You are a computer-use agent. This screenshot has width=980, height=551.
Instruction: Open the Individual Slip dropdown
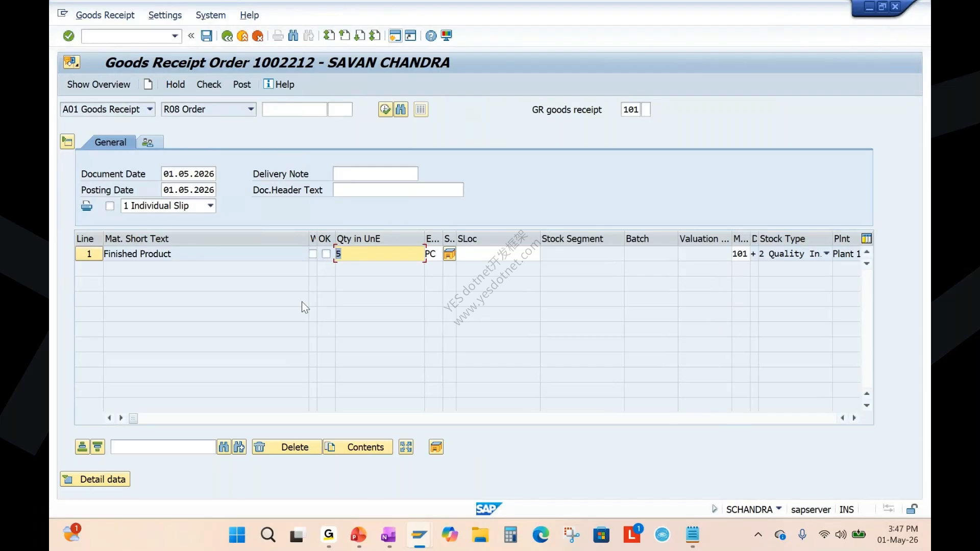point(210,206)
